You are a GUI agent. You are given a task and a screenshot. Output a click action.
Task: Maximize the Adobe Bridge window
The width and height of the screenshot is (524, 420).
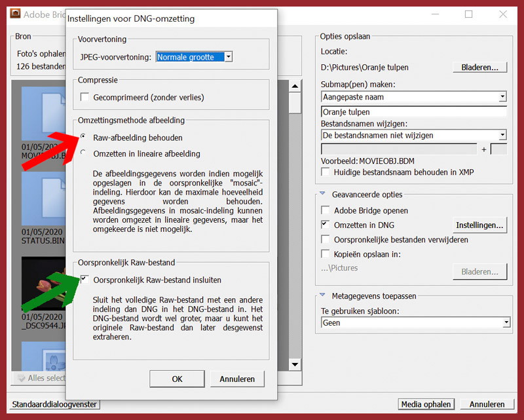pyautogui.click(x=468, y=14)
